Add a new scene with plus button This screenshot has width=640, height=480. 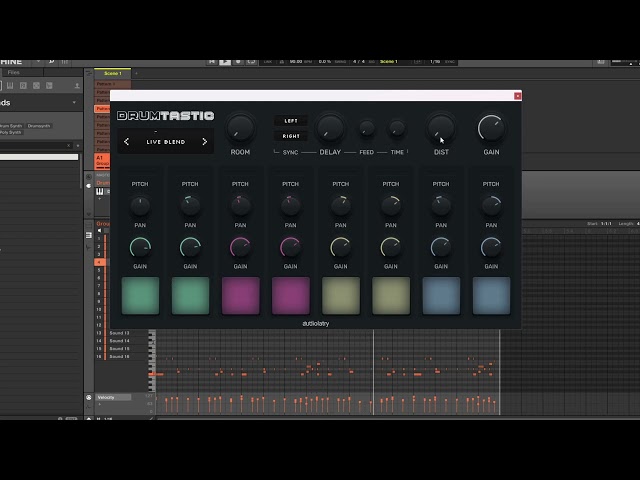[136, 73]
